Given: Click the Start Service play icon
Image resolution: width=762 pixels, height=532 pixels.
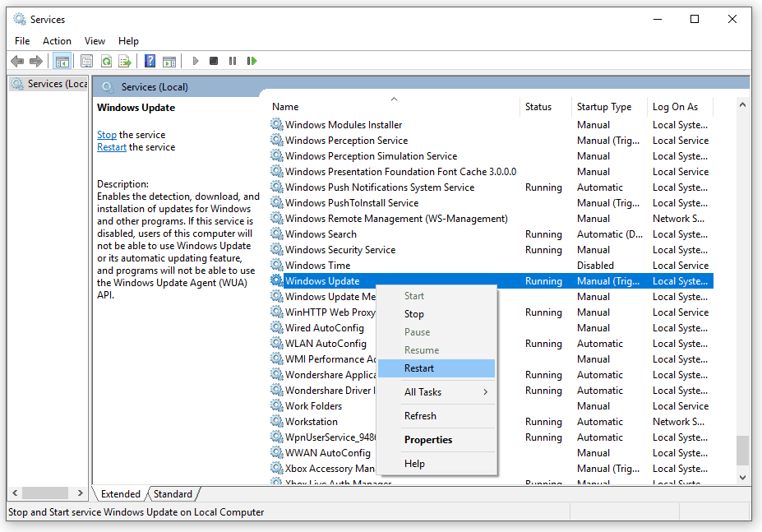Looking at the screenshot, I should (196, 62).
